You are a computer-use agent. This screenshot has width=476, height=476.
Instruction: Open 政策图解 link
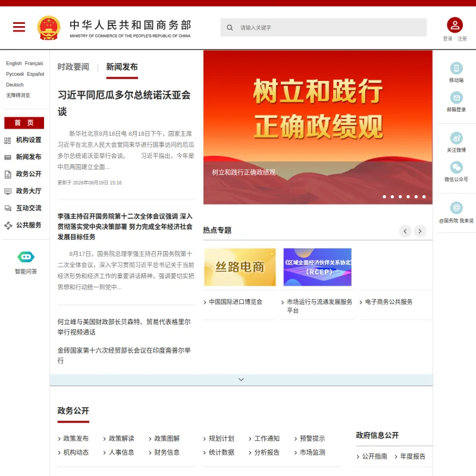tap(167, 439)
